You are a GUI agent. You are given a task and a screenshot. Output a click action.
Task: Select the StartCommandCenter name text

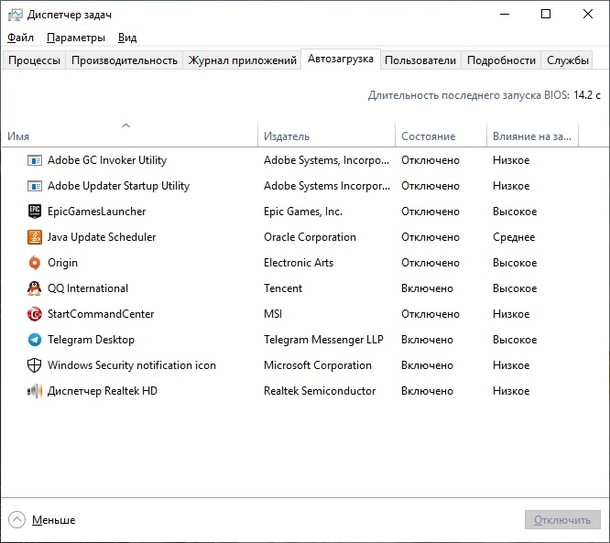point(101,314)
